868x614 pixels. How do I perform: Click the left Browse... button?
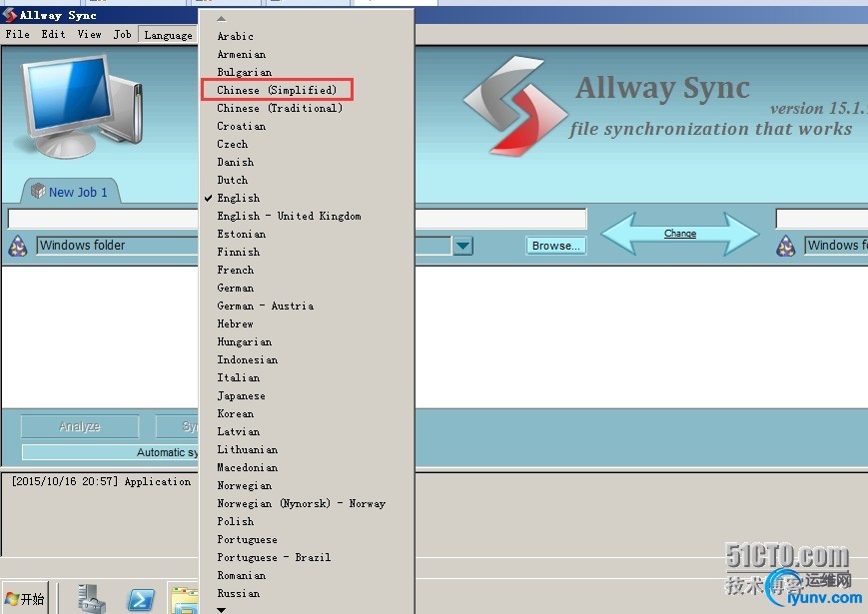coord(555,246)
